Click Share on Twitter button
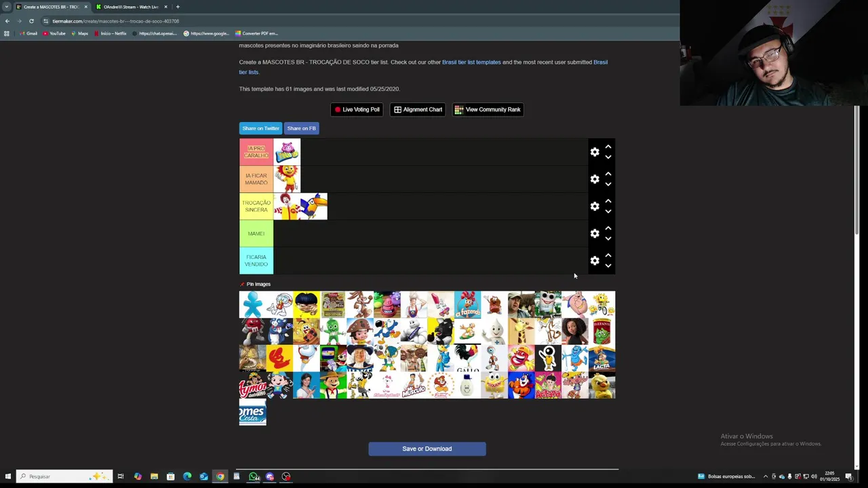Viewport: 868px width, 488px height. tap(260, 128)
